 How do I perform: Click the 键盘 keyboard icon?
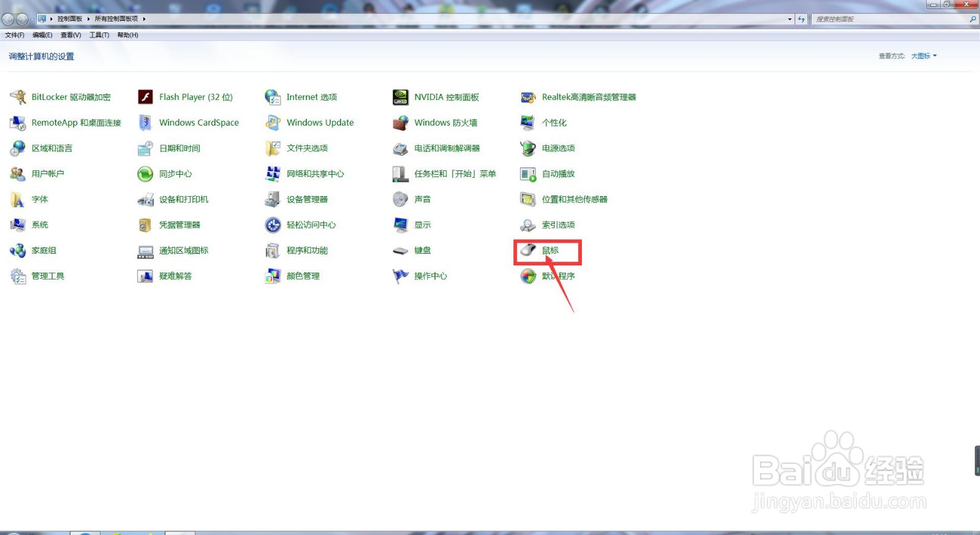[401, 250]
